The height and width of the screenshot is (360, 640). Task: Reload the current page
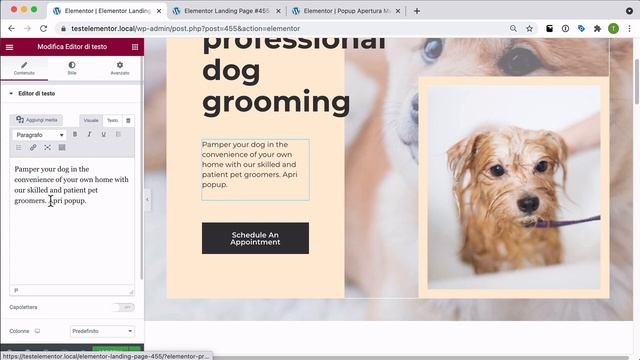43,29
